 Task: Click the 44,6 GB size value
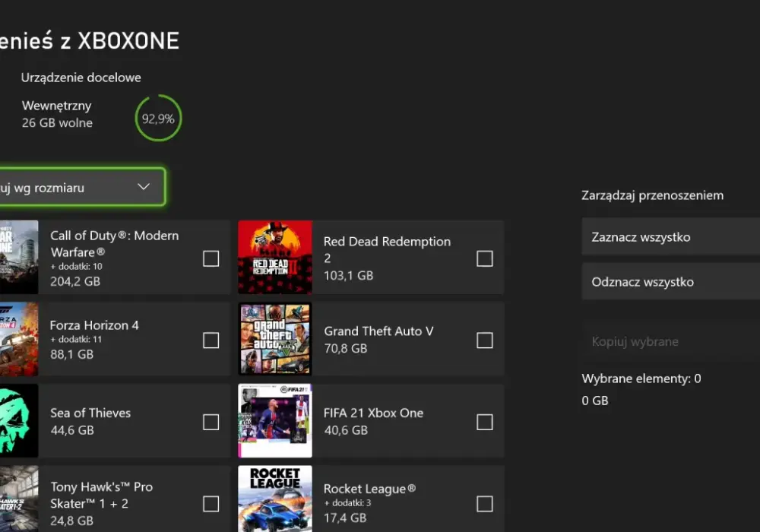[x=72, y=429]
